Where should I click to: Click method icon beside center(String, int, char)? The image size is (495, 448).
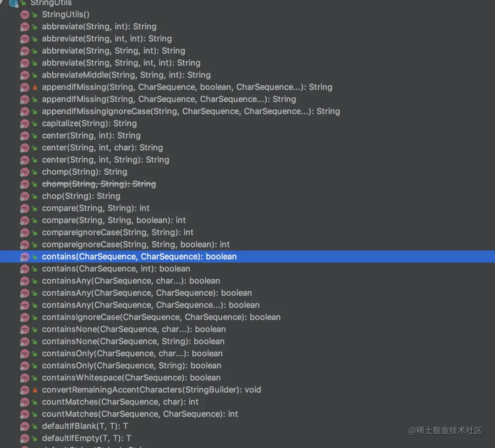[x=25, y=148]
